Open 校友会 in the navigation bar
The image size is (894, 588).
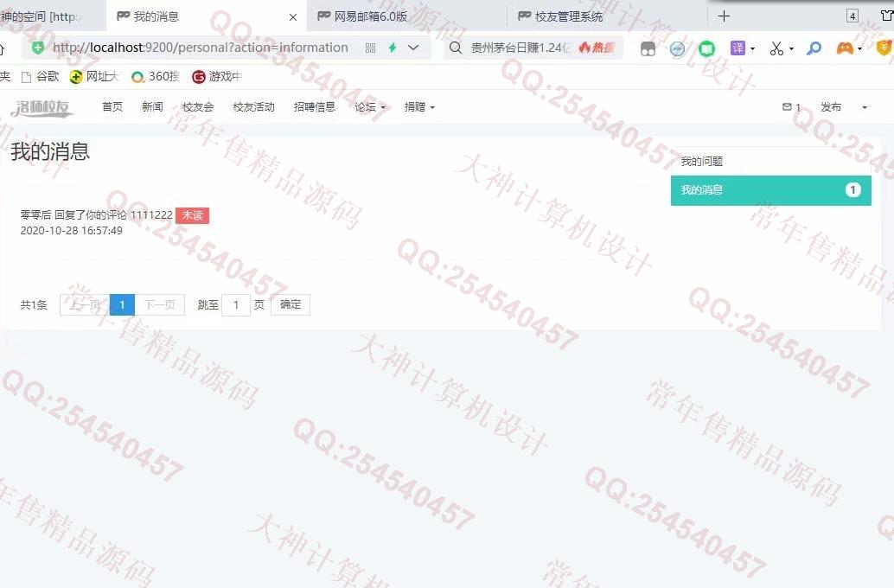(198, 106)
